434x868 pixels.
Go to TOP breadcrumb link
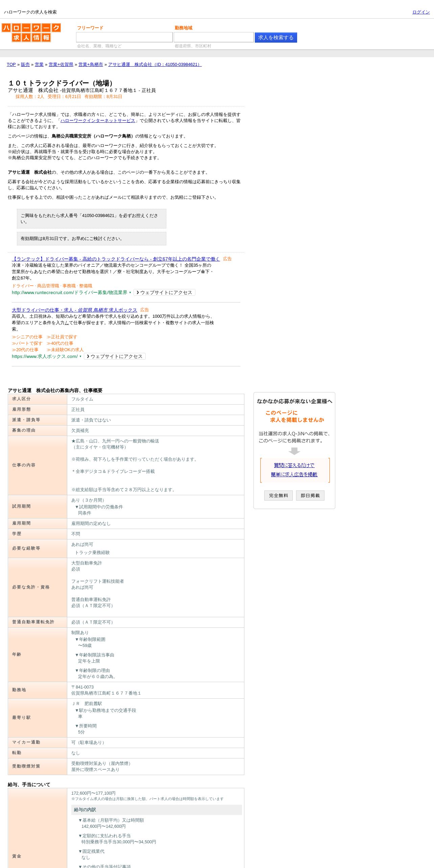[11, 65]
